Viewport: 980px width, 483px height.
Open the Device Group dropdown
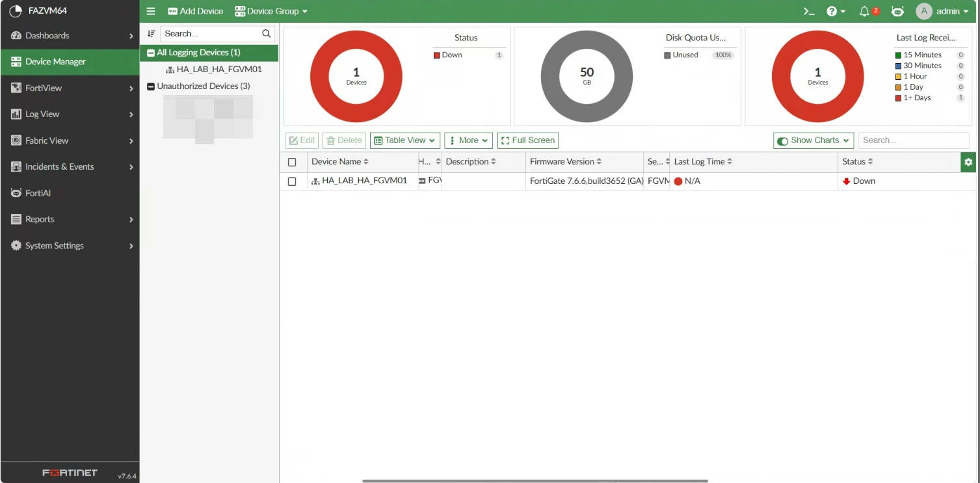271,11
